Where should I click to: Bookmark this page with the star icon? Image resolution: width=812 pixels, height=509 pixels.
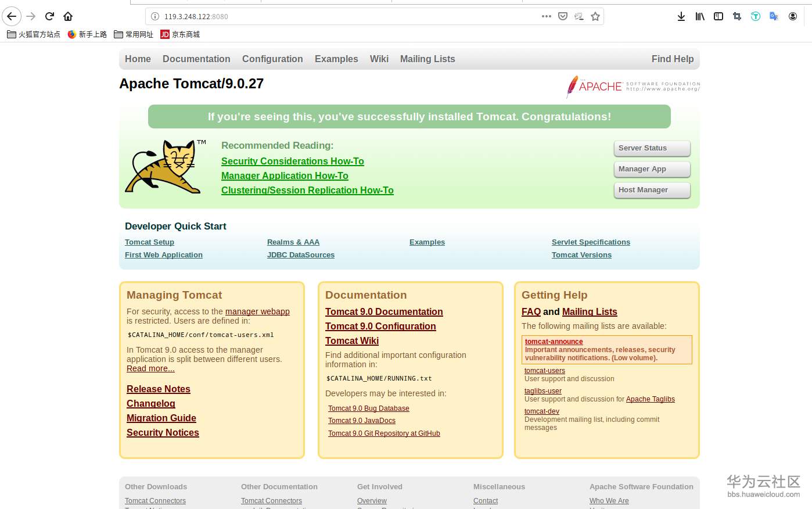595,16
